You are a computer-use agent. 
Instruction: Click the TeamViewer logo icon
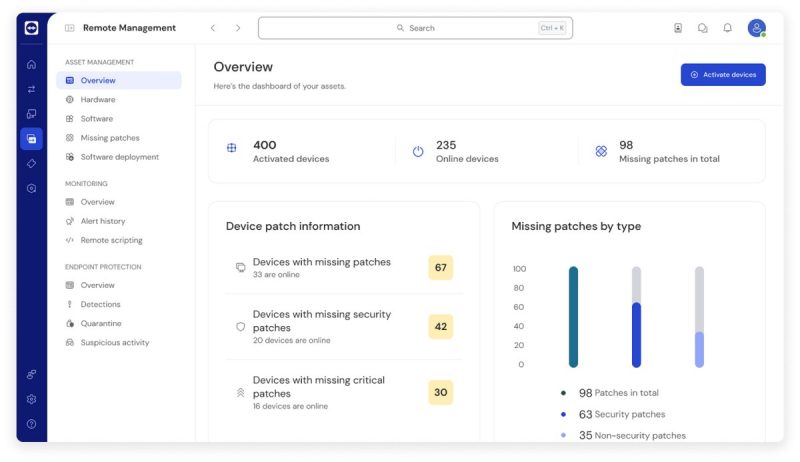pos(31,28)
